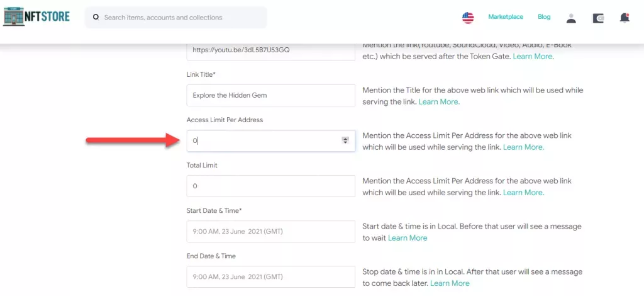
Task: Open the US flag language selector
Action: [x=468, y=18]
